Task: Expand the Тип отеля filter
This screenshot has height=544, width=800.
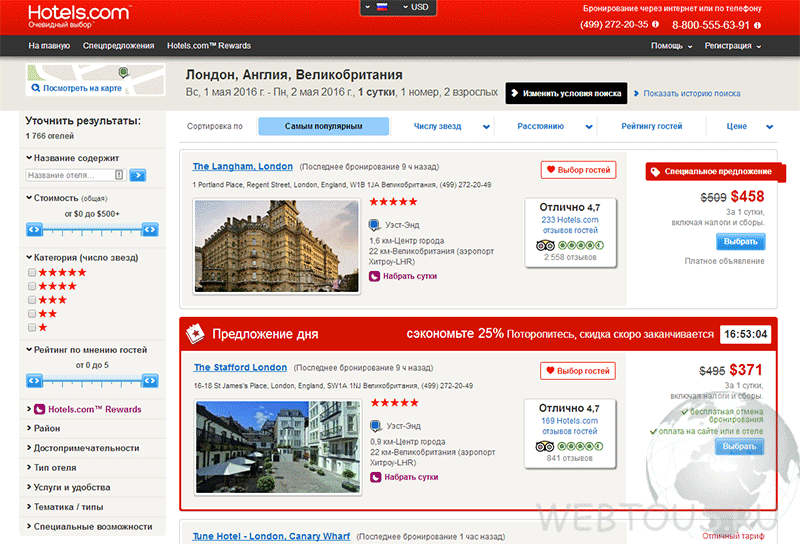Action: (x=51, y=468)
